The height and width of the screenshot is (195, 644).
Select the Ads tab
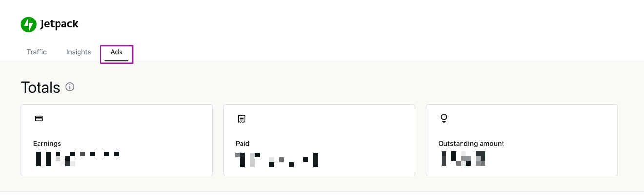click(117, 52)
